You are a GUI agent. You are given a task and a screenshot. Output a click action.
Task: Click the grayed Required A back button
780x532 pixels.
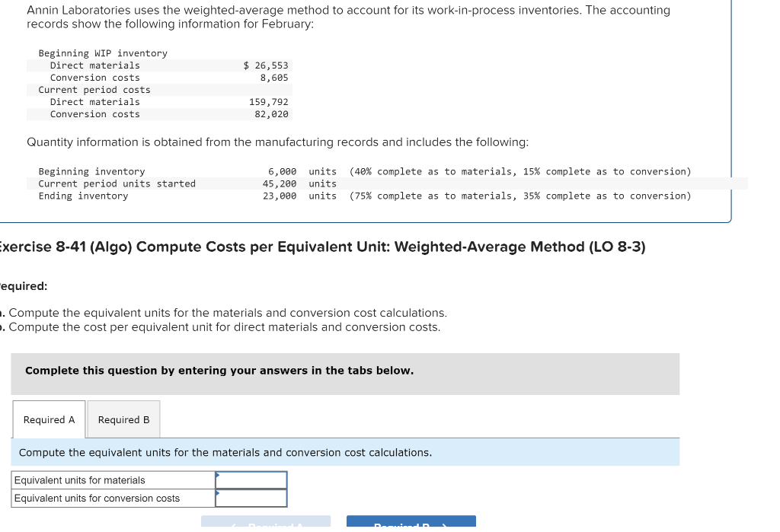tap(265, 524)
